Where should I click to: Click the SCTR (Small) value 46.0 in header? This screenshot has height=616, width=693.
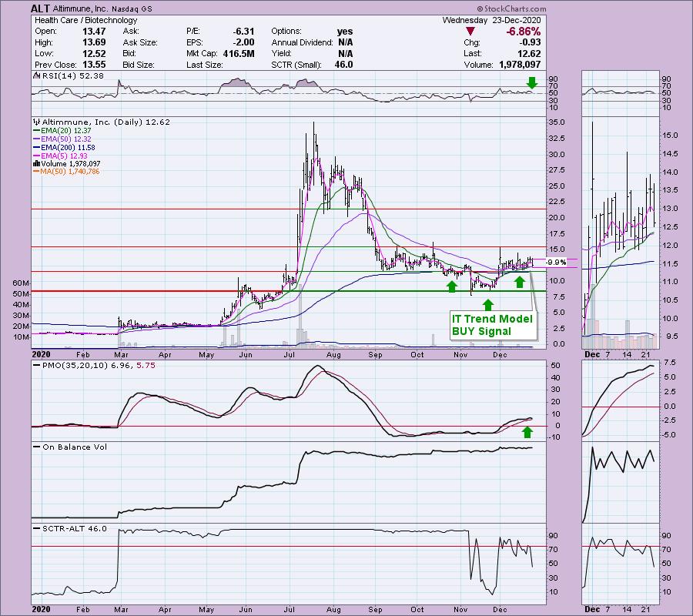click(343, 65)
